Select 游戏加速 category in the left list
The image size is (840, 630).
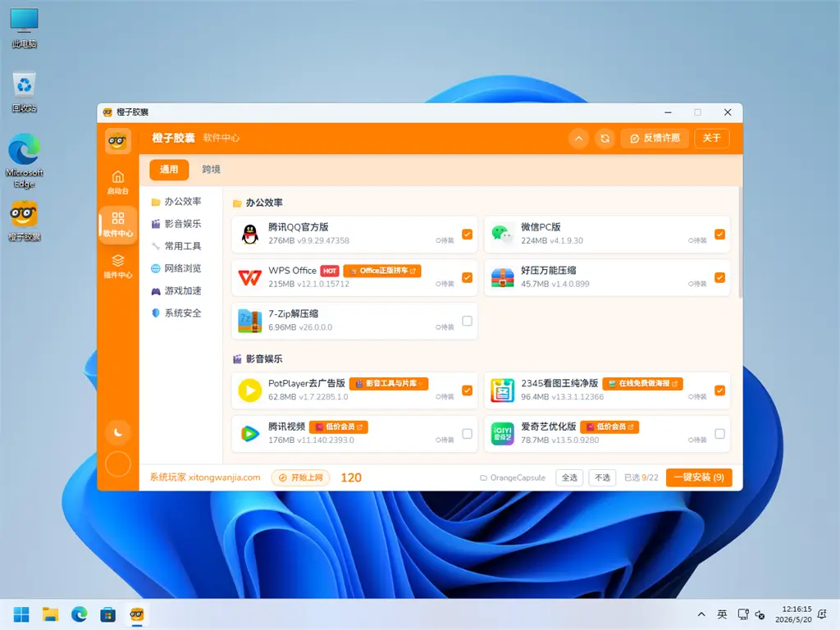(176, 290)
